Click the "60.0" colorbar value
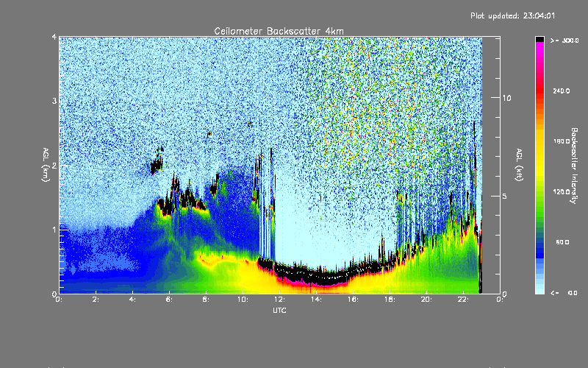The width and height of the screenshot is (588, 368). tap(562, 242)
